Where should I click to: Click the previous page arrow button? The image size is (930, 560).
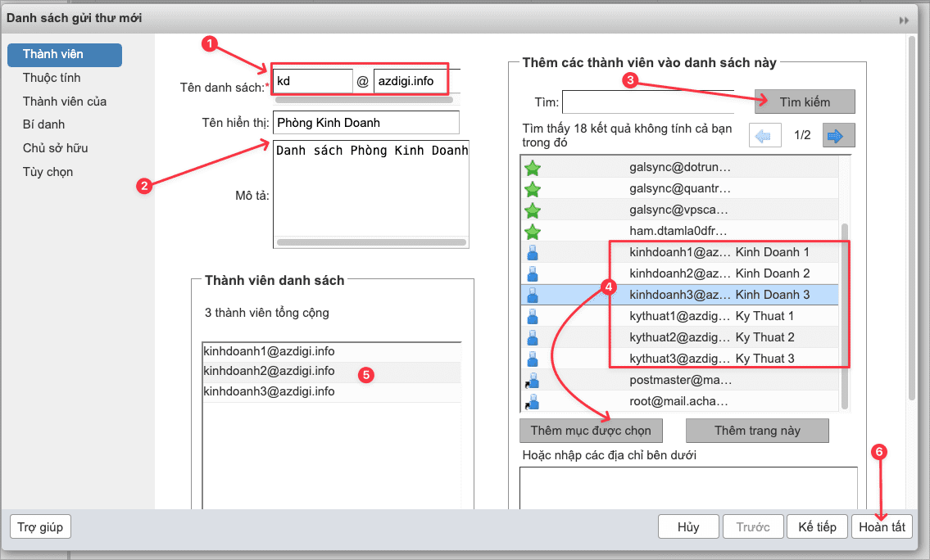pos(764,135)
